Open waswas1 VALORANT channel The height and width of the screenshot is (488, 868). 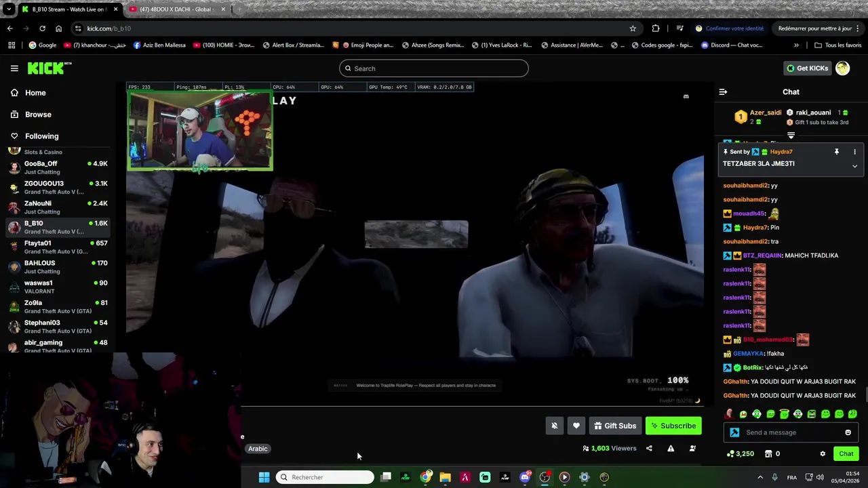pyautogui.click(x=58, y=287)
